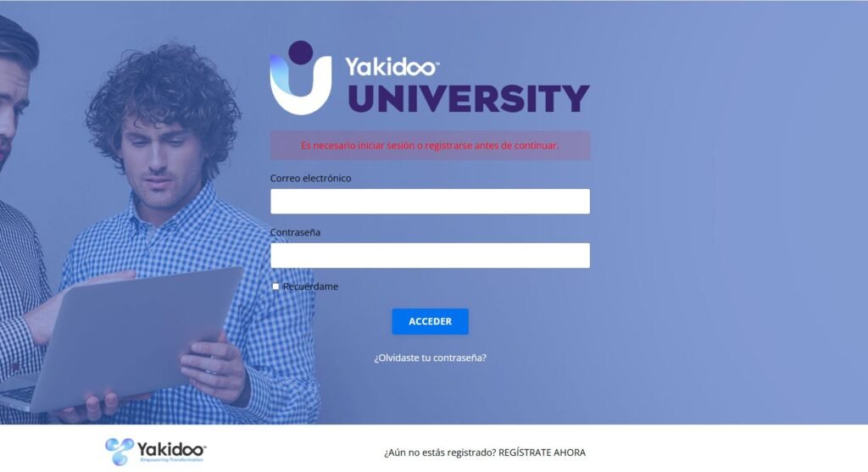Tick the Recuérdame checkbox

tap(275, 286)
